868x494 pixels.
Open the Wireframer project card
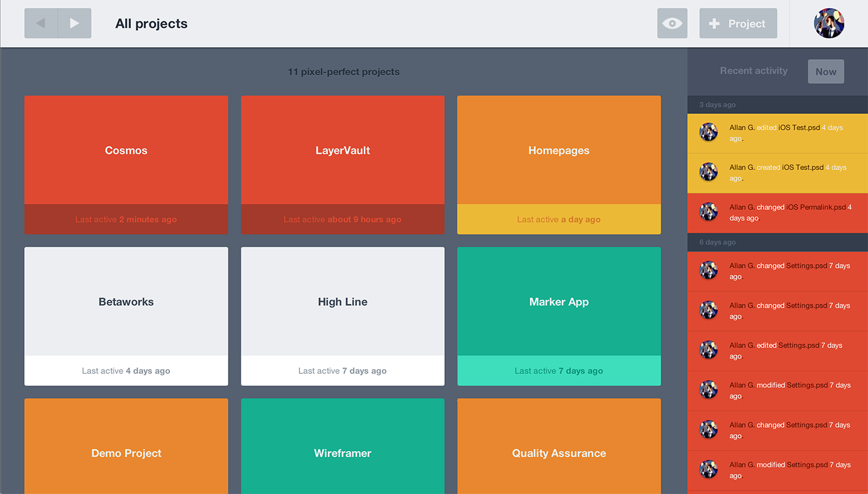tap(342, 446)
